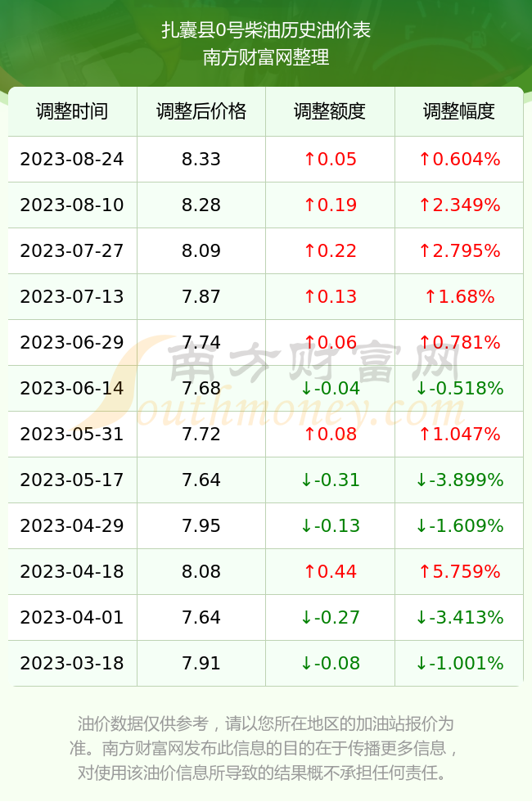The image size is (532, 802).
Task: Select the 2023-05-17 date cell
Action: pyautogui.click(x=72, y=480)
